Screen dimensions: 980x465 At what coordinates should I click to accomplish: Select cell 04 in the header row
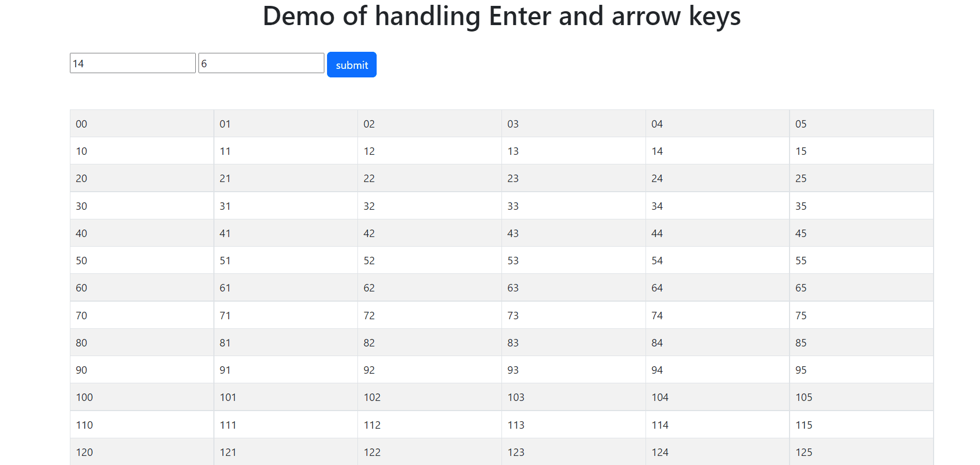[716, 123]
